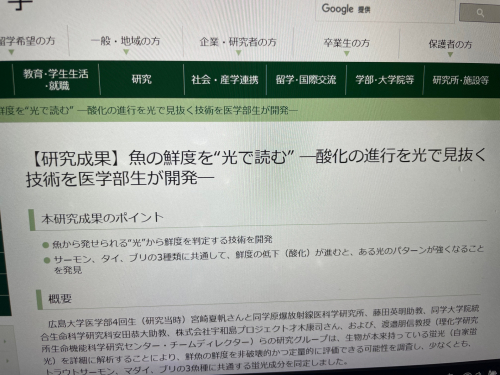
Task: Click the breadcrumb article title in green bar
Action: click(x=148, y=110)
